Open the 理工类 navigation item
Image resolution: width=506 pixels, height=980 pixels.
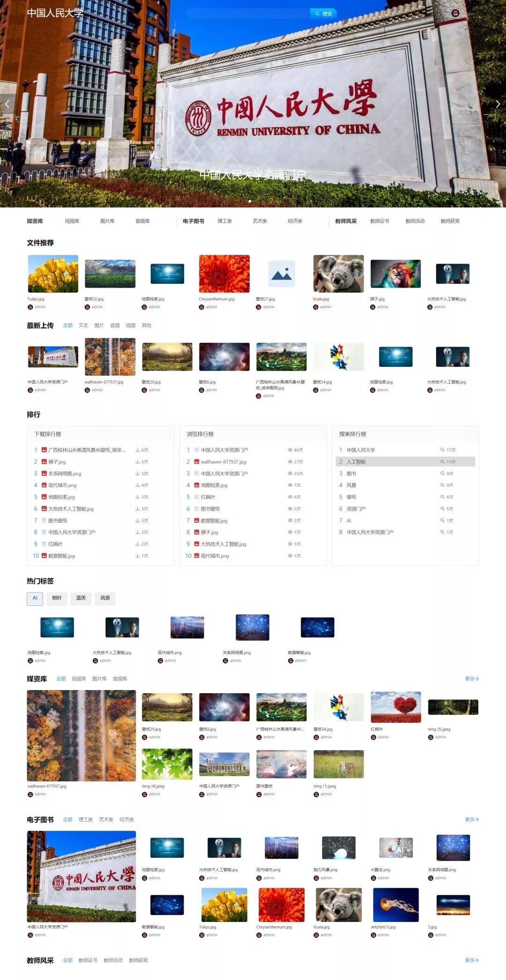[224, 221]
